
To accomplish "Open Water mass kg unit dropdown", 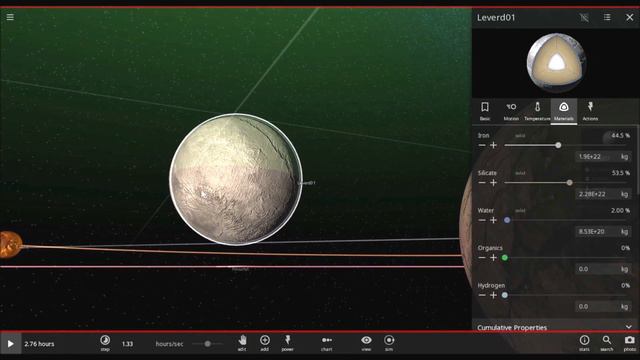I will click(624, 232).
